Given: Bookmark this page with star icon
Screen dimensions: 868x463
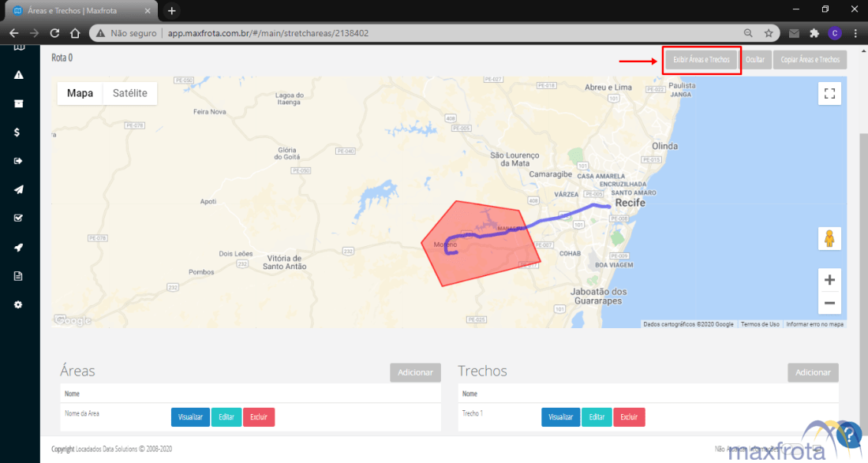Looking at the screenshot, I should pos(769,34).
